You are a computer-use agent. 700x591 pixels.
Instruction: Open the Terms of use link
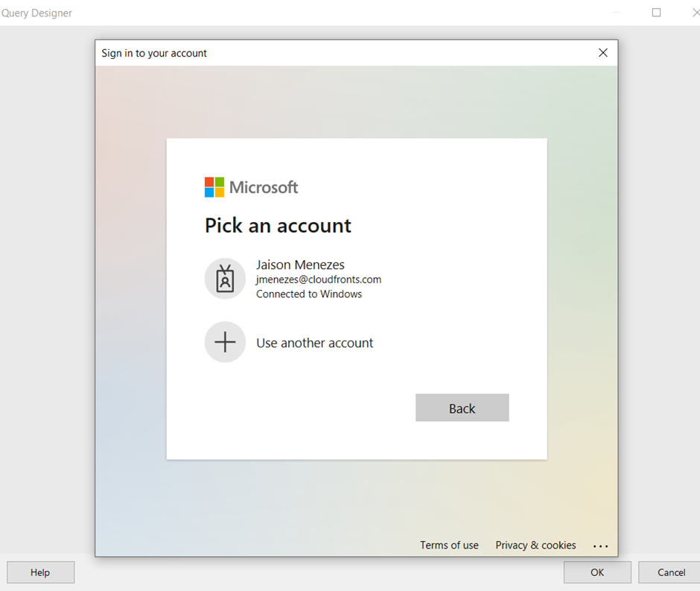[449, 545]
